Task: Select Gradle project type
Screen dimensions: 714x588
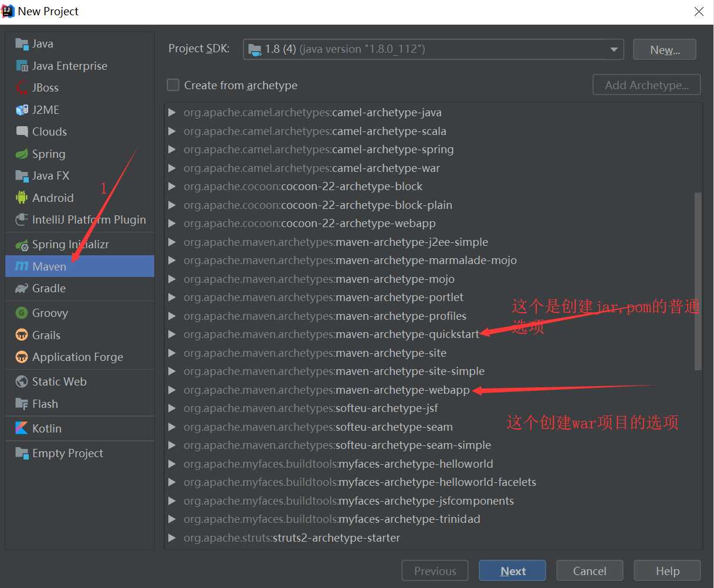Action: click(80, 288)
